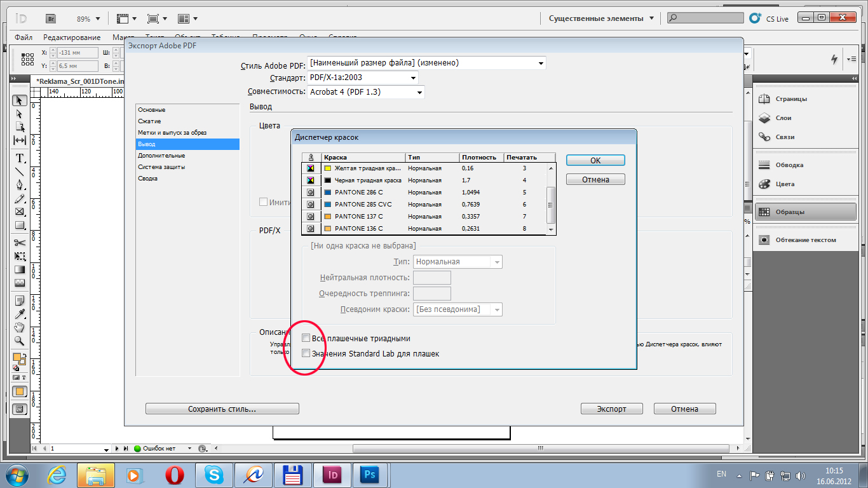Select the Pencil tool
This screenshot has height=488, width=868.
[20, 198]
